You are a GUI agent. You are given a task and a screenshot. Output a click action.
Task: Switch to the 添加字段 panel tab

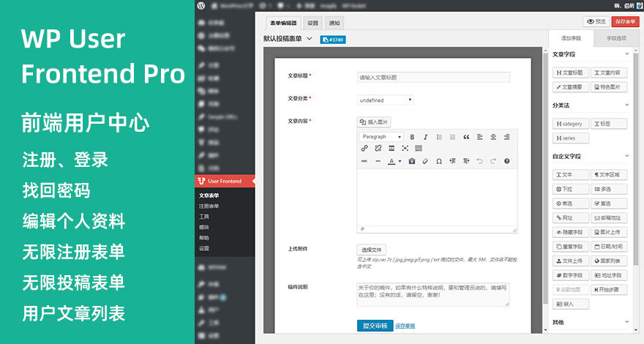pyautogui.click(x=572, y=38)
